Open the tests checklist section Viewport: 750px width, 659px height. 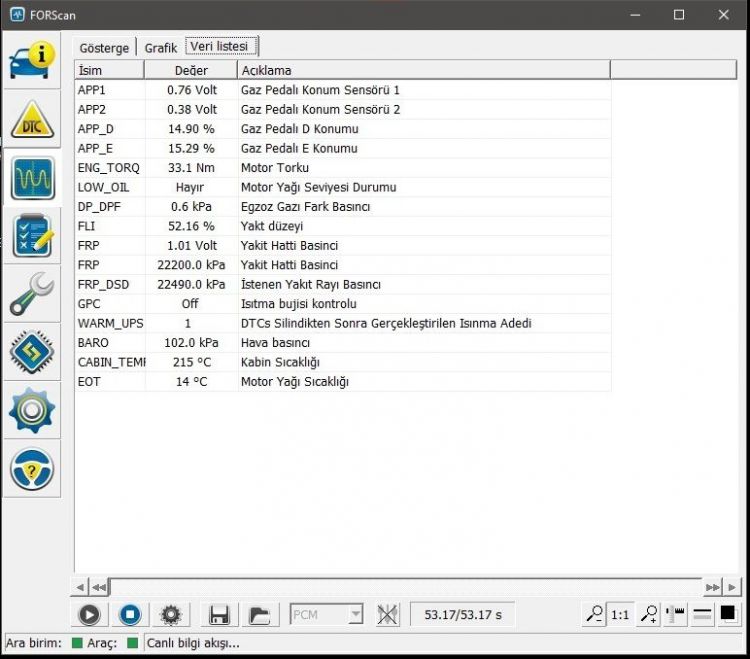[x=33, y=236]
